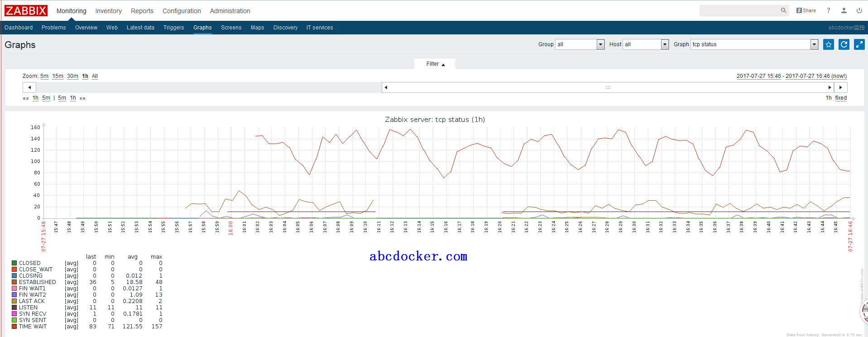Toggle fullscreen mode icon

(859, 44)
